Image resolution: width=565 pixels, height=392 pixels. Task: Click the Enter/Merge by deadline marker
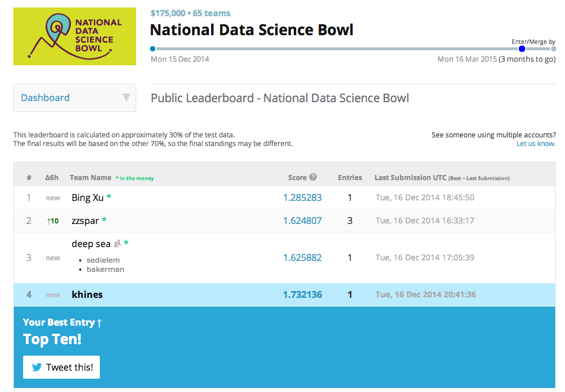coord(522,48)
